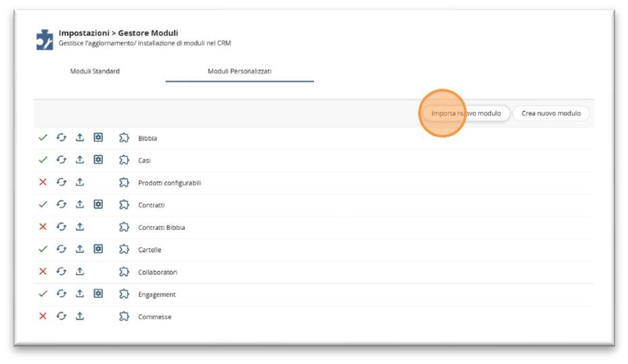Disable Cartelle module via green checkmark
Screen dimensions: 628x364
[x=43, y=250]
